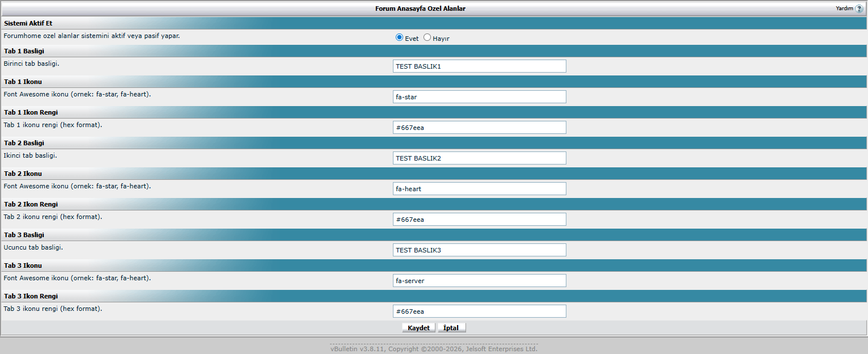Click the Kaydet save button
Viewport: 868px width, 354px height.
418,328
